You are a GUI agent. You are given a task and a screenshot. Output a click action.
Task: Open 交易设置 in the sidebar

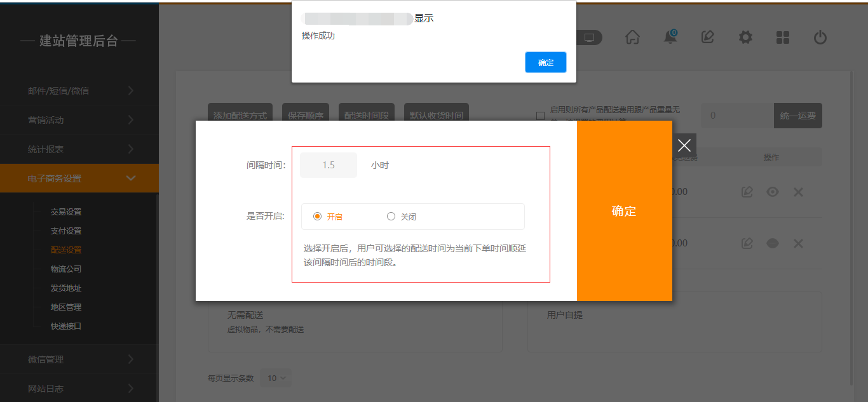tap(66, 212)
